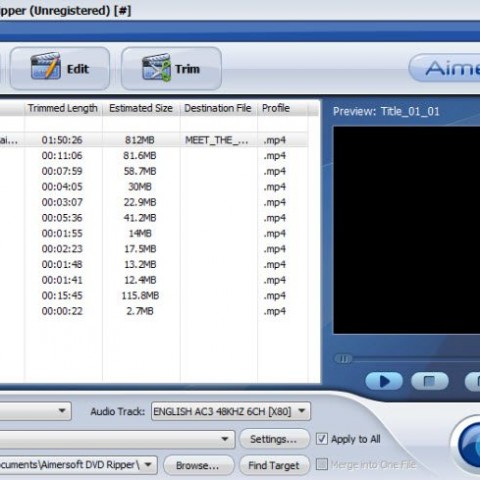Click the Aimersoft logo button
Image resolution: width=480 pixels, height=480 pixels.
pos(445,68)
